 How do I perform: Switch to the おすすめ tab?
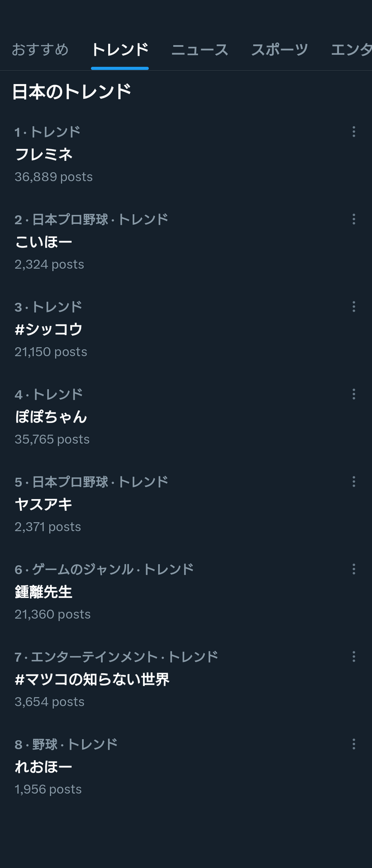click(40, 49)
